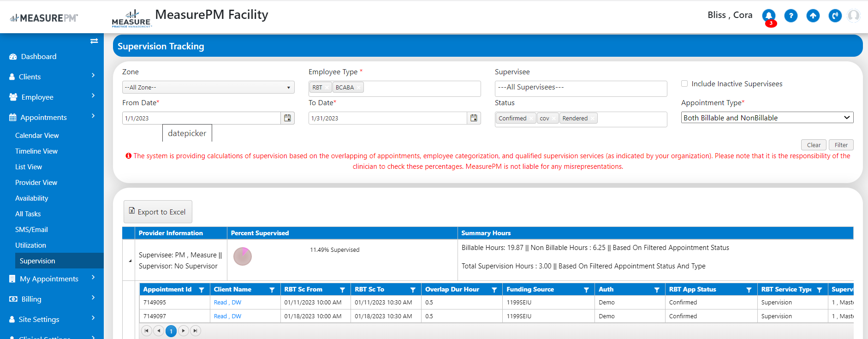The width and height of the screenshot is (868, 339).
Task: Click appointment id cell 7149095
Action: (x=174, y=303)
